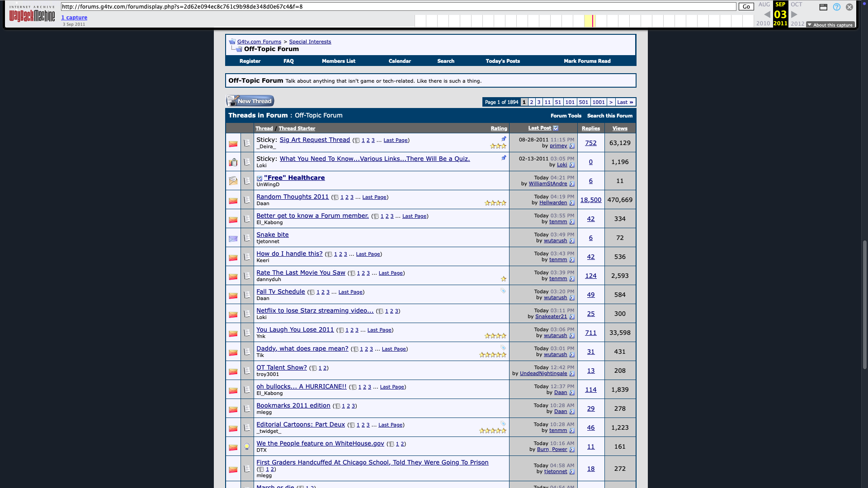Click the navbar arrow icon beside G4tv.com Forums
This screenshot has height=488, width=868.
coord(232,42)
